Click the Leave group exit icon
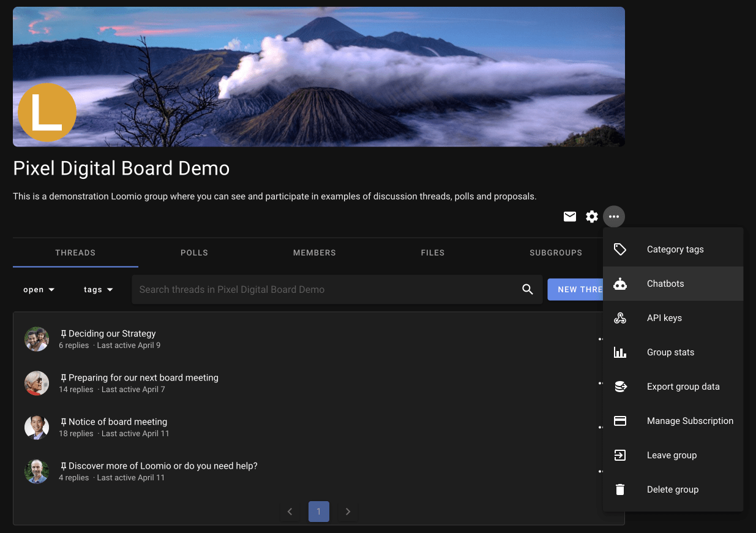 click(x=620, y=455)
